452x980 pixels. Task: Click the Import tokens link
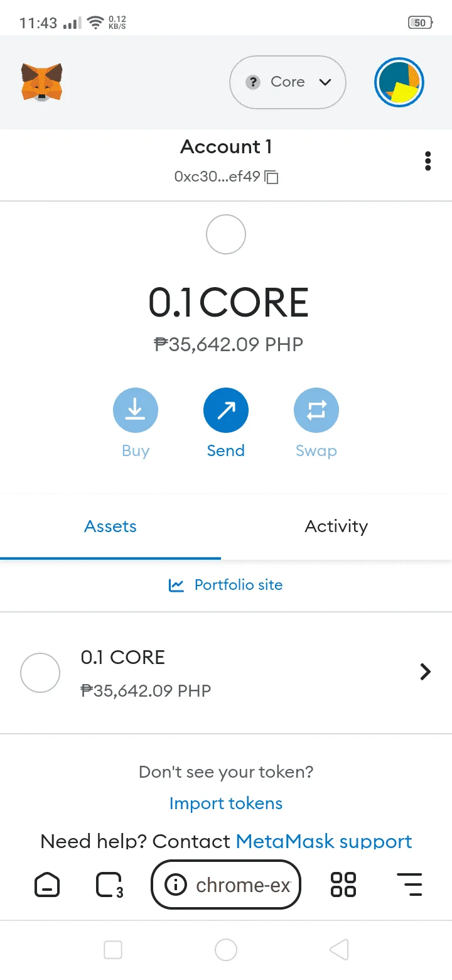coord(226,803)
